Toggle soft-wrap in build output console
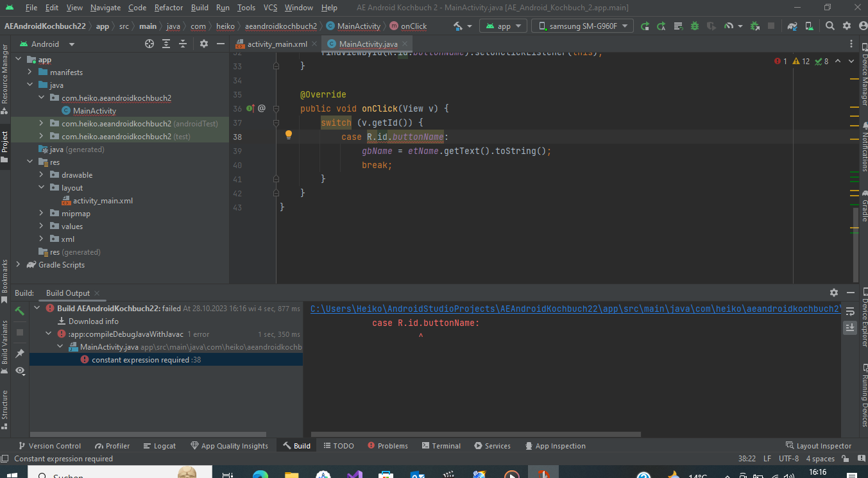 point(849,311)
